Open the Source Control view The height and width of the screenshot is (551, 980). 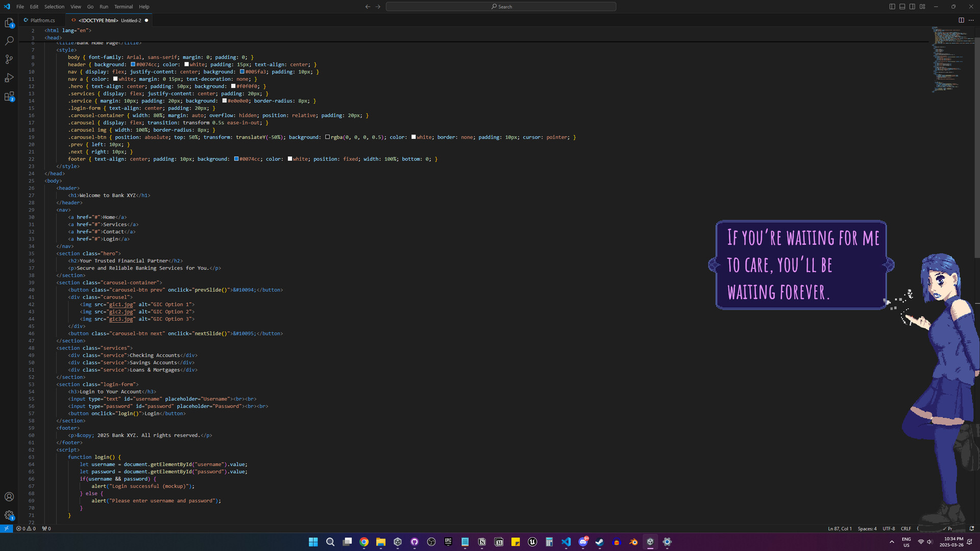[x=9, y=59]
